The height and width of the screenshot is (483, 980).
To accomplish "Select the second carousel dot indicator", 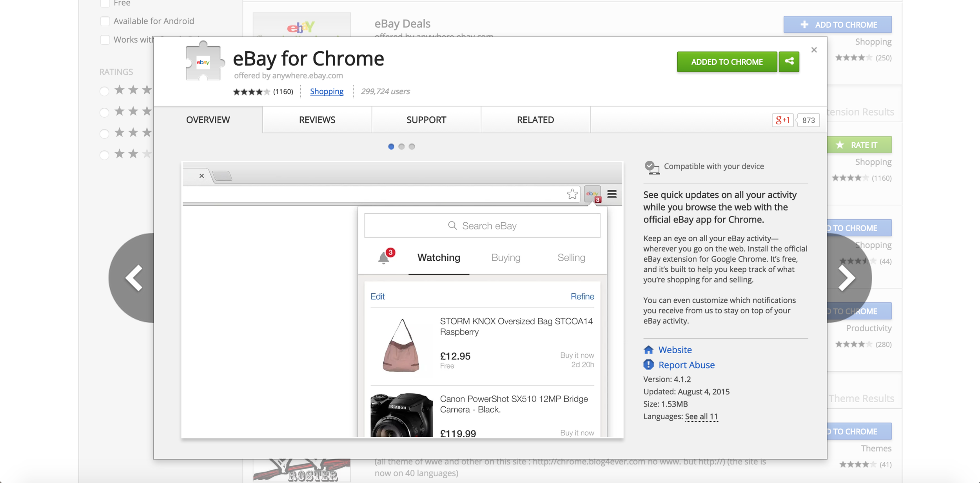I will coord(401,146).
